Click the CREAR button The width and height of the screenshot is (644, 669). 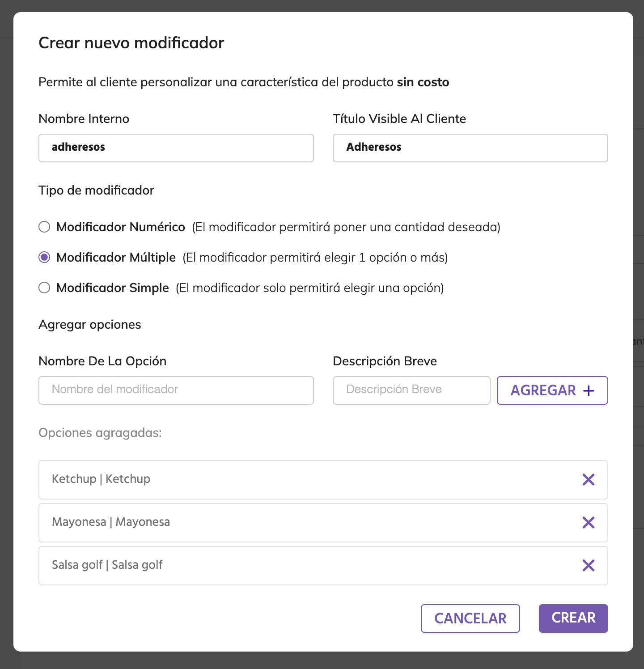click(573, 618)
